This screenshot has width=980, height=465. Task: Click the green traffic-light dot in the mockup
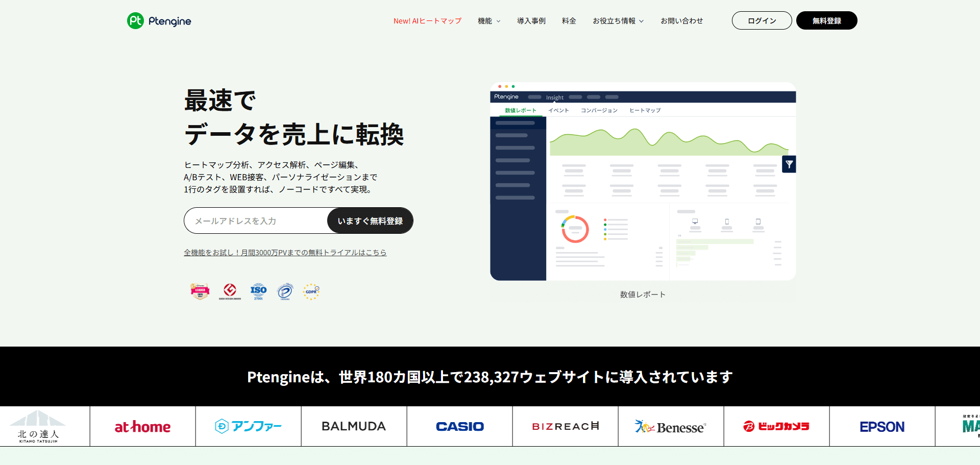(513, 87)
